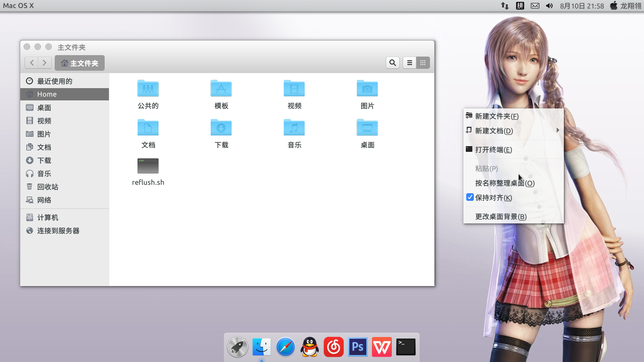644x362 pixels.
Task: Choose 更改桌面背景(B) menu entry
Action: pos(513,216)
